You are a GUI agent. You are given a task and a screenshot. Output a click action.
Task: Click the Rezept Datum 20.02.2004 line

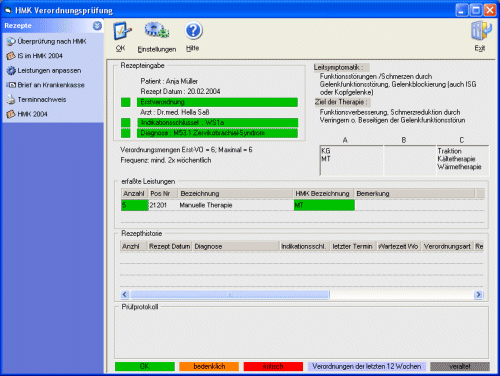pos(180,91)
